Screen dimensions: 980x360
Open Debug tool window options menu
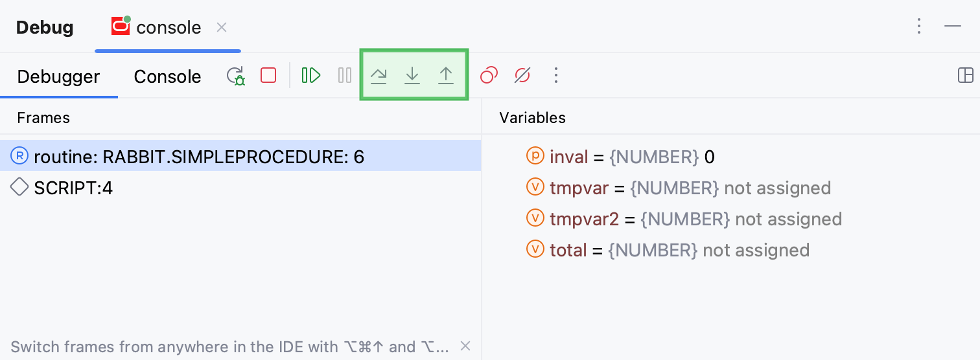919,27
